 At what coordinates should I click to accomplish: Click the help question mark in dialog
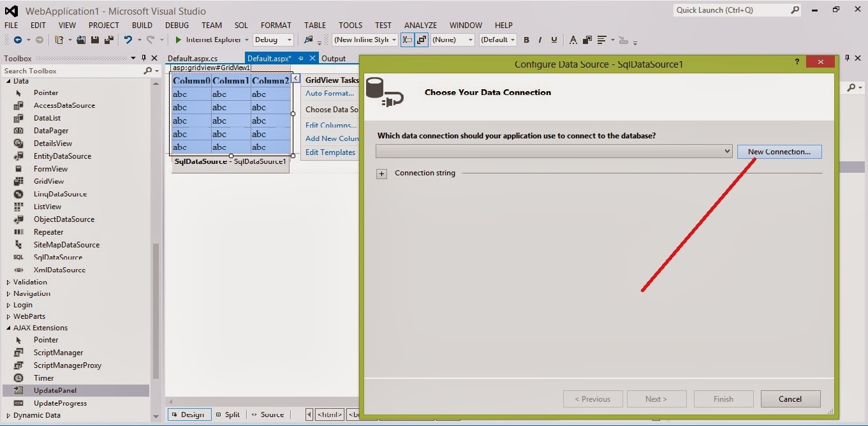tap(797, 62)
